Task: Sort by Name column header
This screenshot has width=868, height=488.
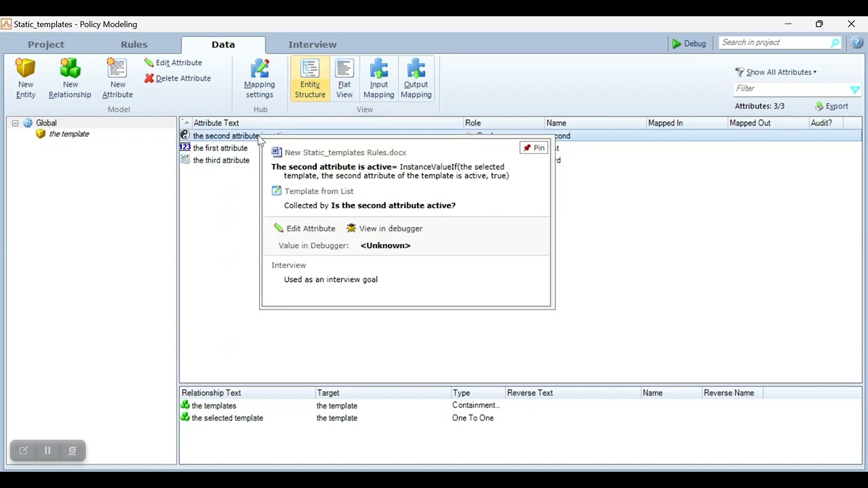Action: [x=595, y=123]
